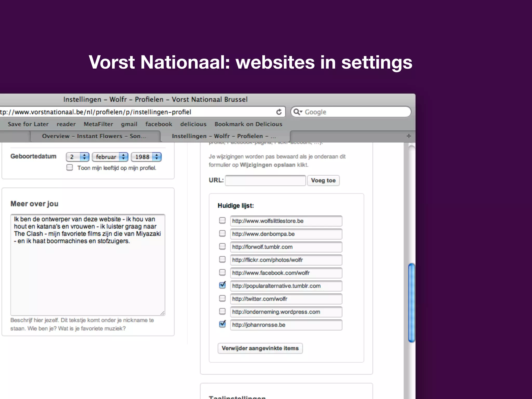
Task: Open the birth month dropdown showing februar
Action: 110,157
